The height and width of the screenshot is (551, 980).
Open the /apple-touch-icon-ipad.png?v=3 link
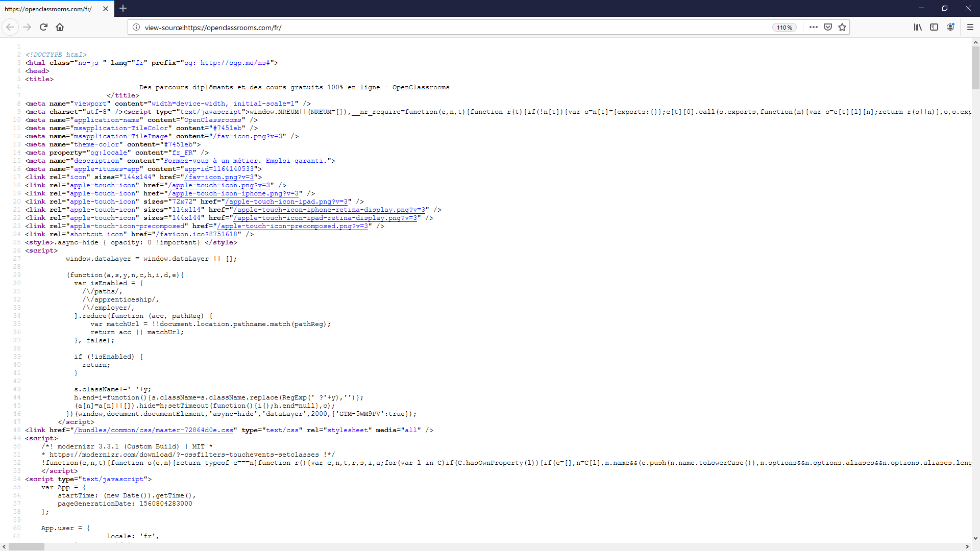pos(286,202)
